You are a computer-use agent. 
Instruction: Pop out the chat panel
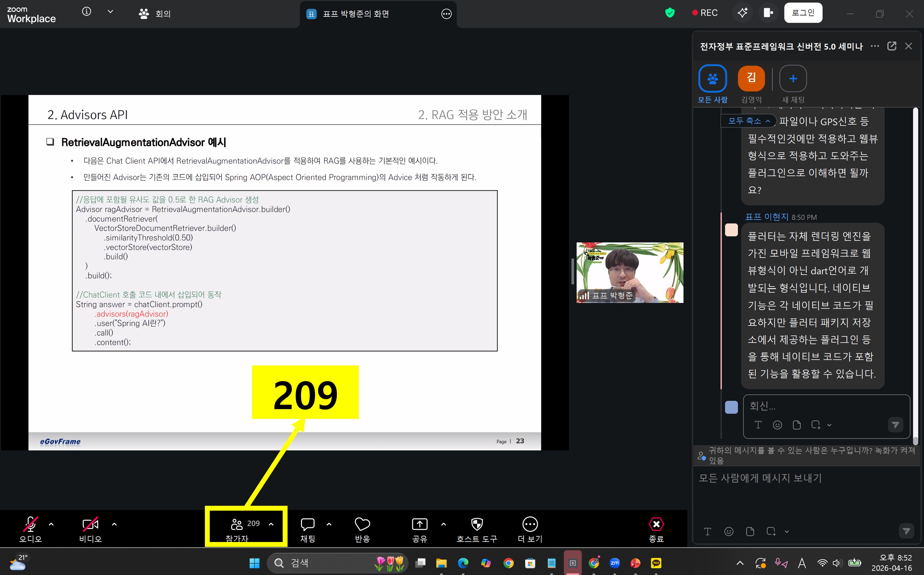pos(891,46)
